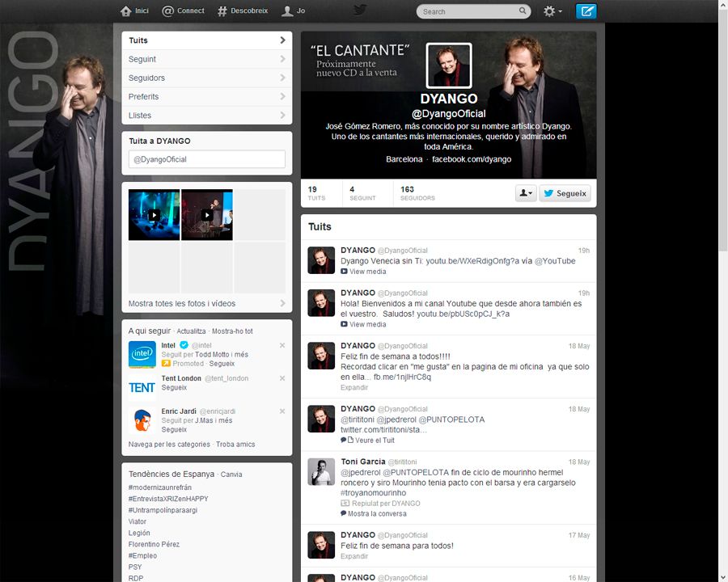Open hashtag #troyanomourinho
The width and height of the screenshot is (728, 582).
click(x=373, y=493)
